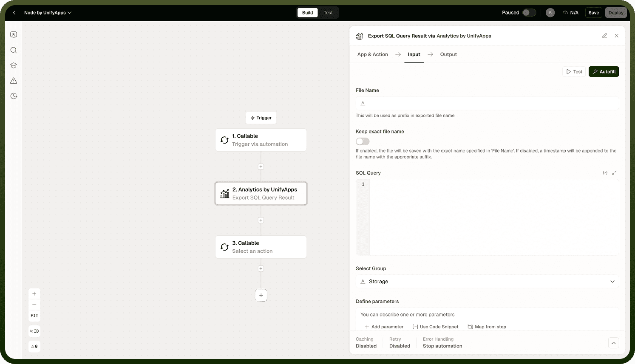Click Use Code Snippet

click(x=436, y=327)
